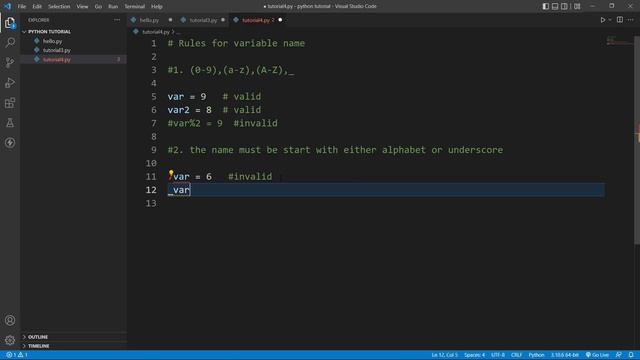Split the editor to the right
The width and height of the screenshot is (640, 360).
[x=620, y=20]
